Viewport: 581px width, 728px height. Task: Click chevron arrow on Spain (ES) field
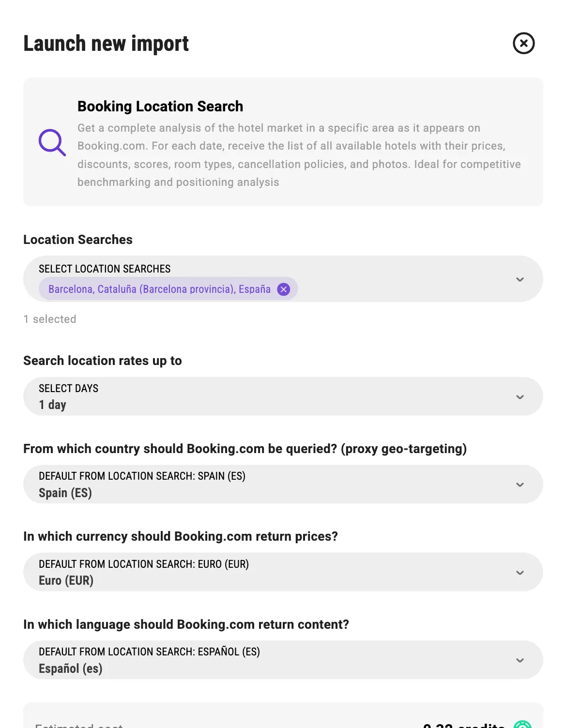pos(520,485)
